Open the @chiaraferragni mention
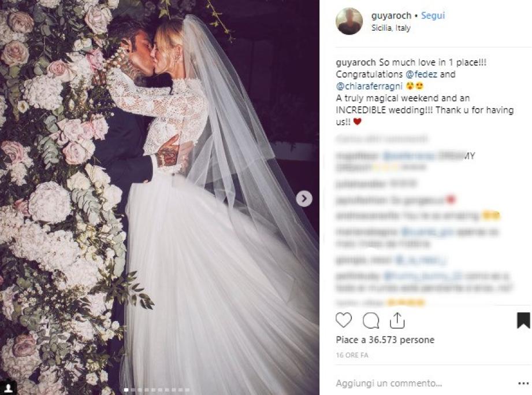The image size is (532, 395). pyautogui.click(x=369, y=86)
